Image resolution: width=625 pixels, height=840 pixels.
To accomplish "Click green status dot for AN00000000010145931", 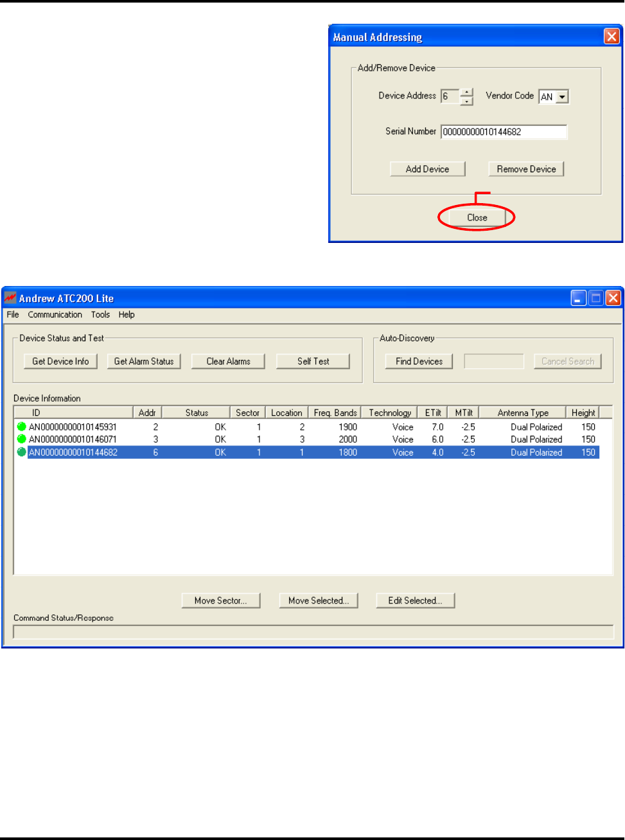I will pos(22,427).
